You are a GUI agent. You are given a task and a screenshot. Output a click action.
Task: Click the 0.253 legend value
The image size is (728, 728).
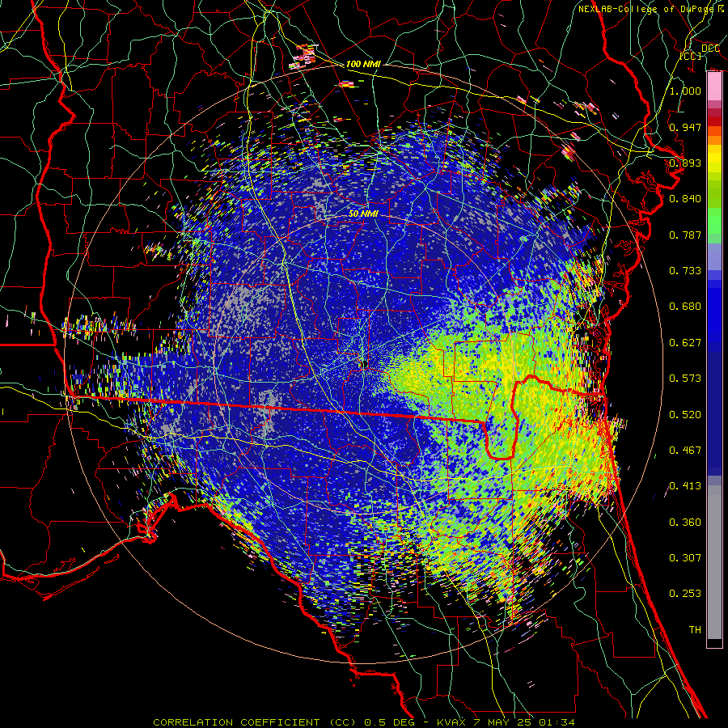click(x=685, y=594)
